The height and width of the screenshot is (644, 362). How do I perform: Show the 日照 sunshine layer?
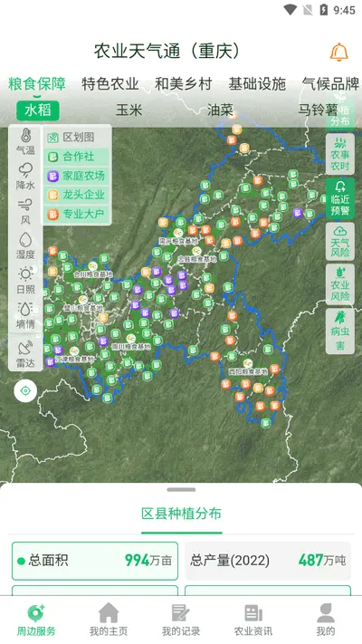tap(25, 281)
